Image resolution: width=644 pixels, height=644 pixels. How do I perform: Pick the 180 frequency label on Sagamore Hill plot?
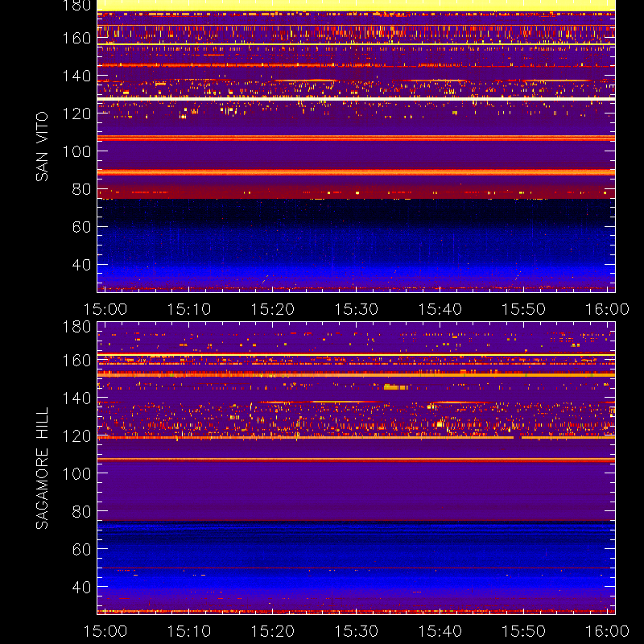click(76, 327)
